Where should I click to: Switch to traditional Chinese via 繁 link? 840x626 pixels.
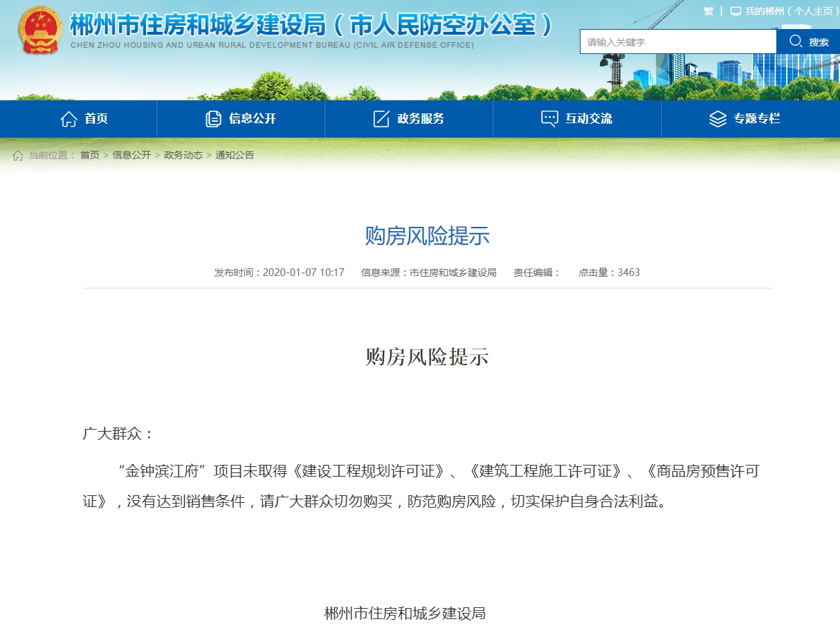tap(709, 12)
